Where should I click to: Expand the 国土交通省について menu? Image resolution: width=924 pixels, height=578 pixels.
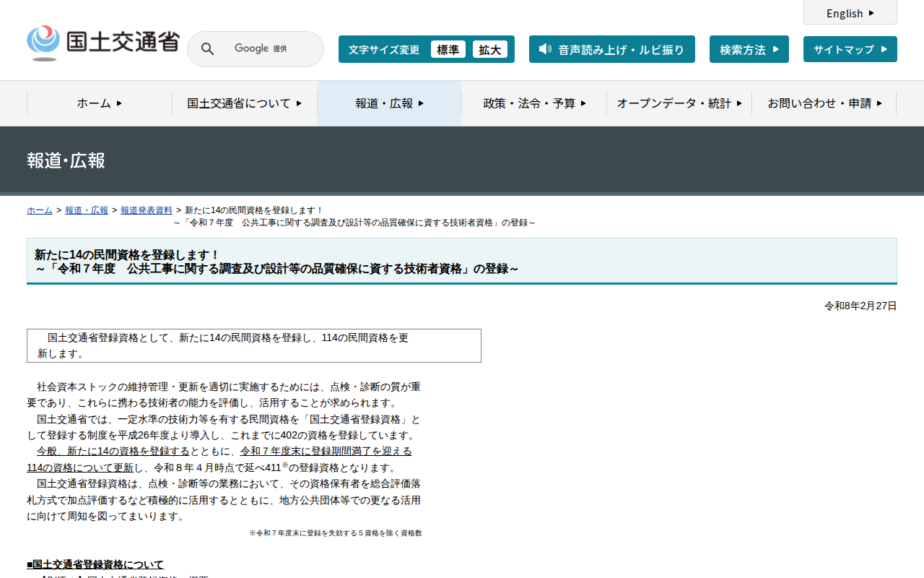pyautogui.click(x=245, y=103)
